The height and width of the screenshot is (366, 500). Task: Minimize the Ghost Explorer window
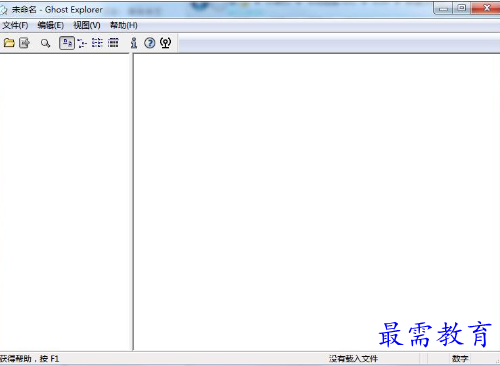[443, 8]
